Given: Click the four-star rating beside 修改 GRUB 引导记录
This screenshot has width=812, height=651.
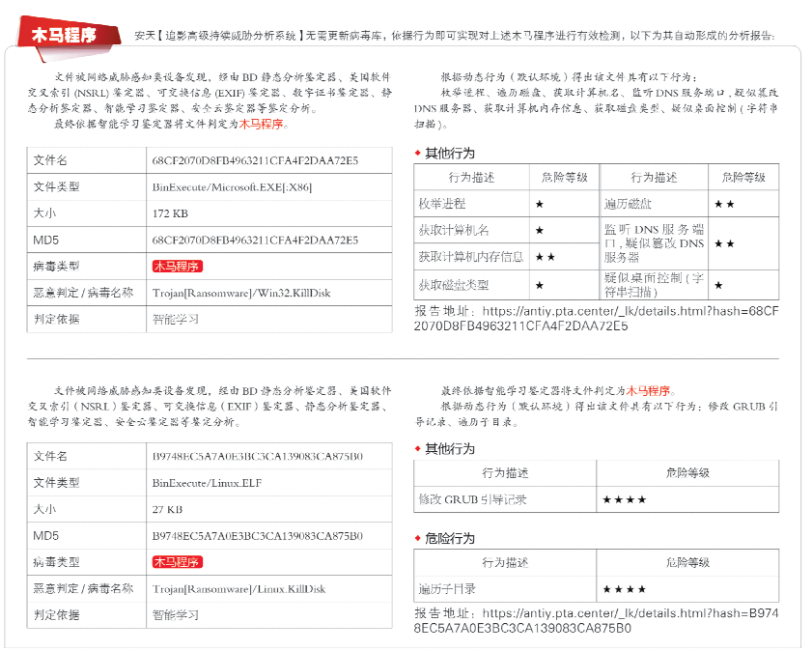Looking at the screenshot, I should [x=624, y=499].
